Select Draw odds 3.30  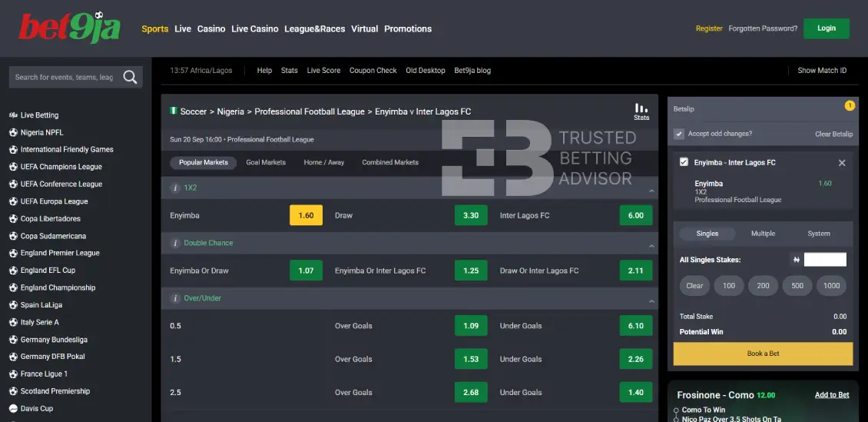pyautogui.click(x=471, y=215)
